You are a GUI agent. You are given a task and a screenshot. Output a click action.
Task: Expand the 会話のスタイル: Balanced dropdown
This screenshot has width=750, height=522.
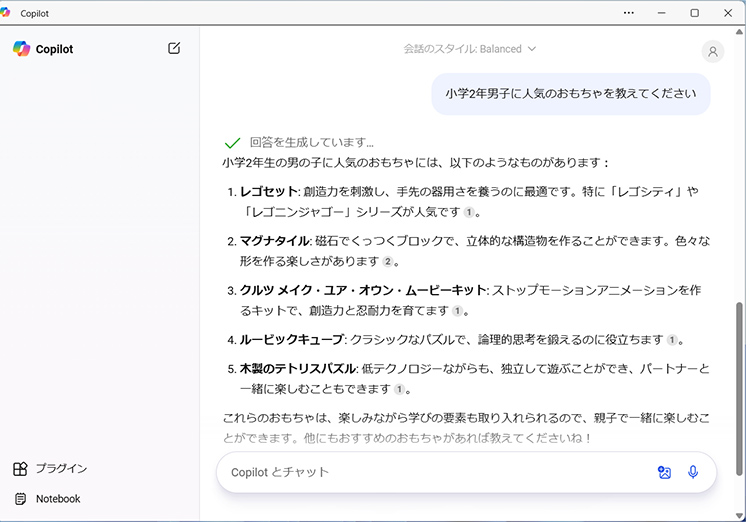point(470,48)
